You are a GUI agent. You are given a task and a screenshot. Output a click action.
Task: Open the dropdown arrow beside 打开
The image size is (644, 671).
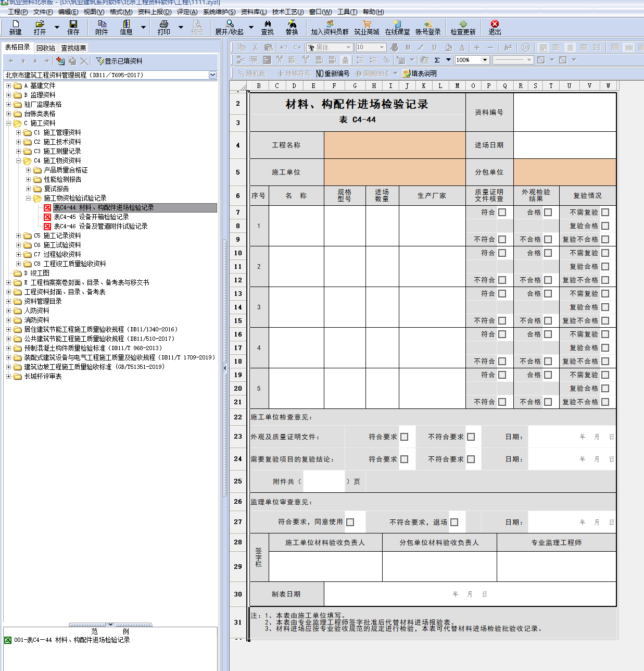(x=57, y=27)
